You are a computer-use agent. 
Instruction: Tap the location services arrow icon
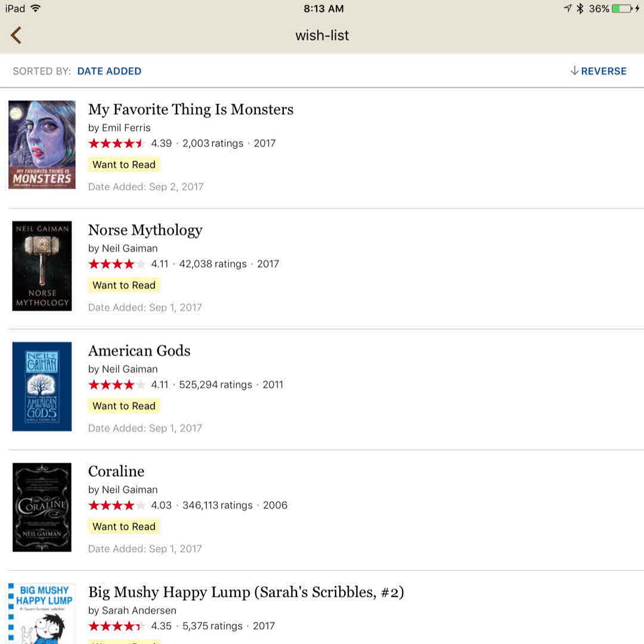pyautogui.click(x=567, y=8)
